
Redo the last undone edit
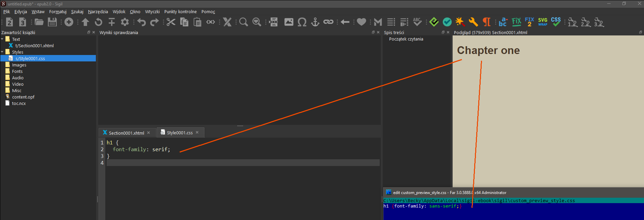coord(155,22)
